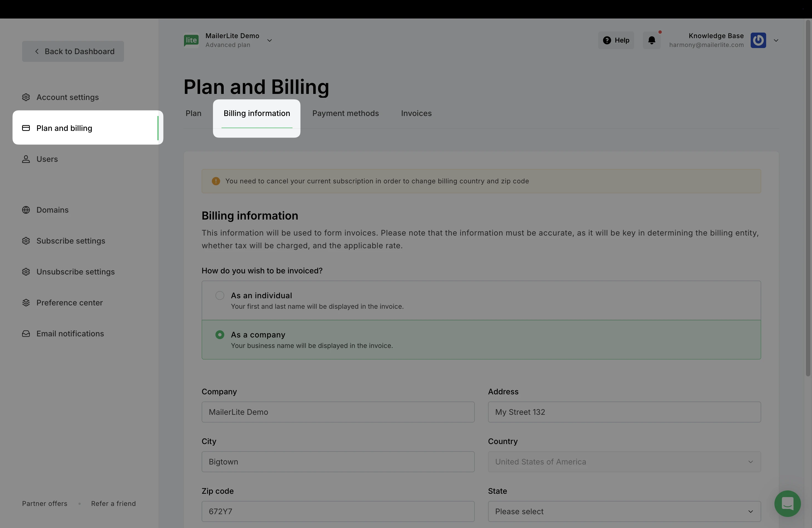Select the As an individual radio button
Image resolution: width=812 pixels, height=528 pixels.
pyautogui.click(x=220, y=295)
